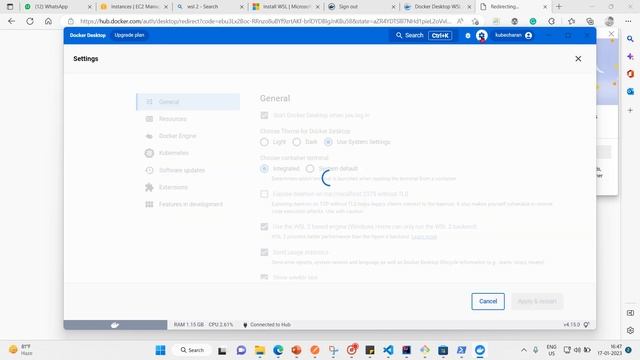Toggle Send usage statistics checkbox
Screen dimensions: 640x360
(x=264, y=252)
